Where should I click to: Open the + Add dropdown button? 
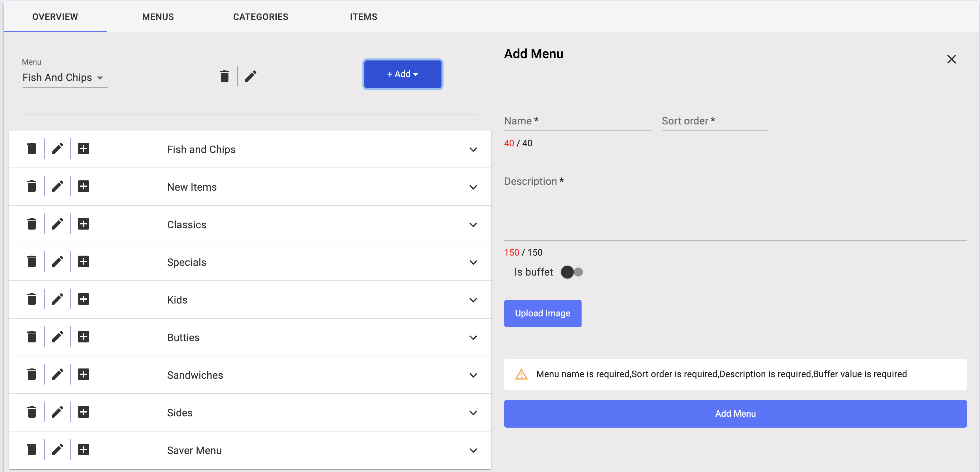[x=403, y=74]
